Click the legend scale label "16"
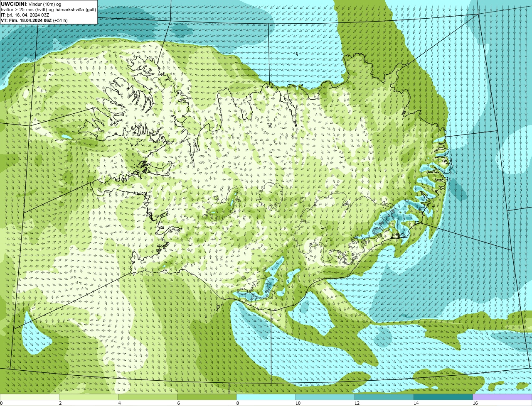This screenshot has height=406, width=532. [475, 403]
